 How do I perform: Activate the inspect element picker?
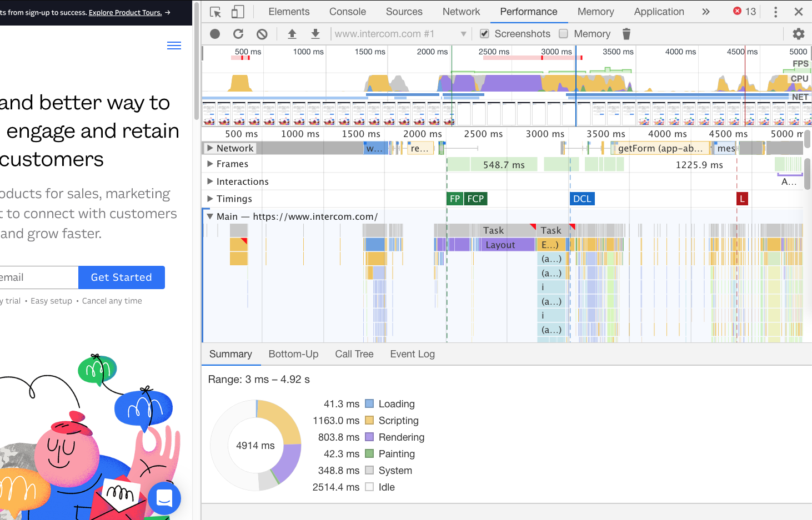coord(215,12)
